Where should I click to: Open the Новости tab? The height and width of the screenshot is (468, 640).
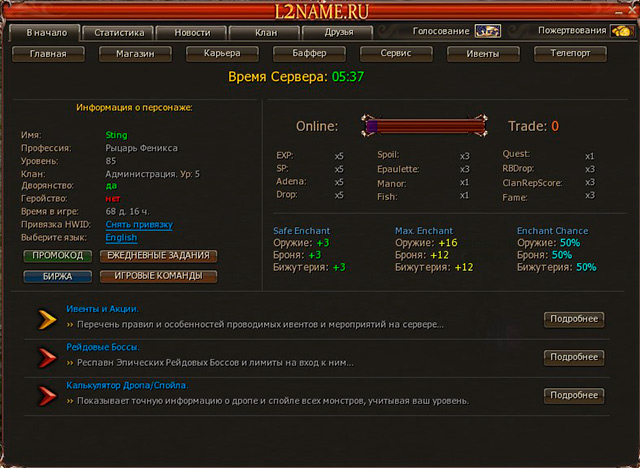[x=192, y=33]
